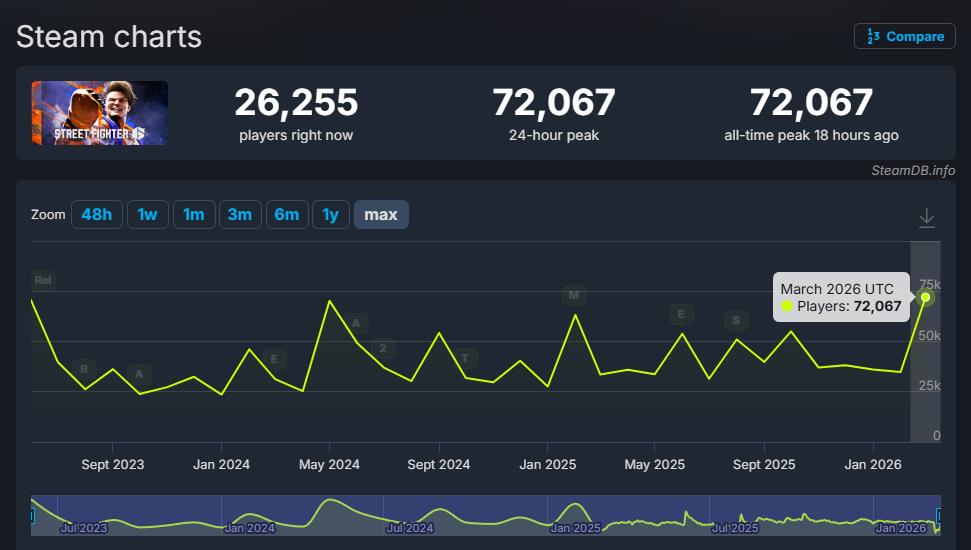This screenshot has height=550, width=971.
Task: Click the download chart icon
Action: [927, 217]
